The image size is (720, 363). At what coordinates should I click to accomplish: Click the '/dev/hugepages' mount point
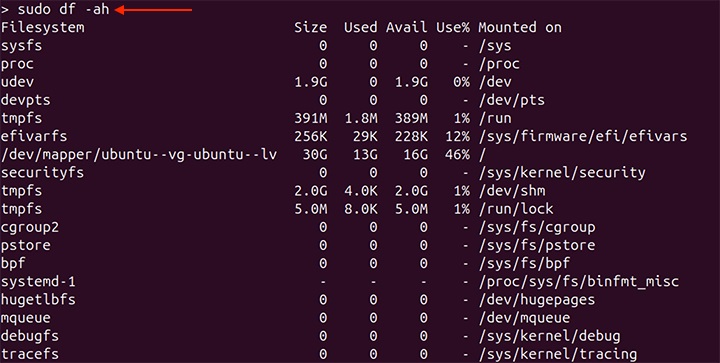click(537, 300)
